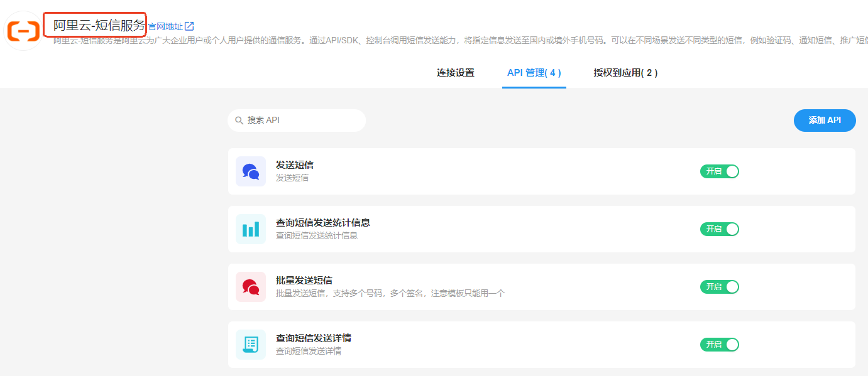Screen dimensions: 868x376
Task: Click the 查询短信发送统计信息 bar chart icon
Action: click(x=251, y=229)
